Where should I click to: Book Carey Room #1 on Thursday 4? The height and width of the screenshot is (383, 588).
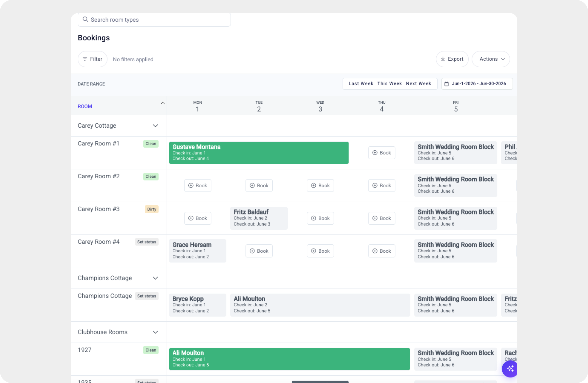pos(381,153)
